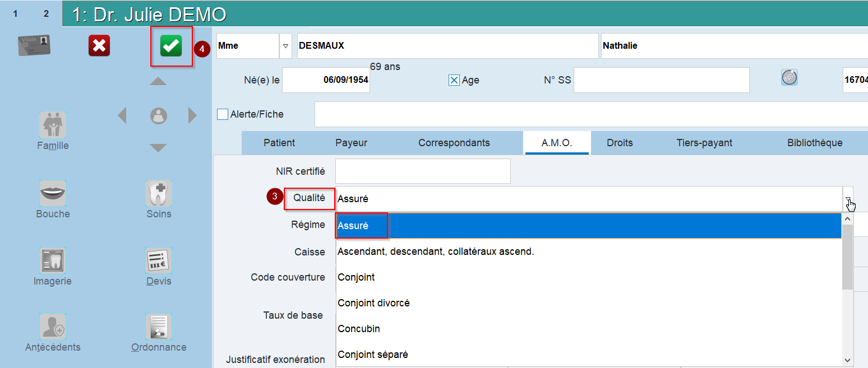Open the Antécédents module
The width and height of the screenshot is (868, 368).
(53, 327)
